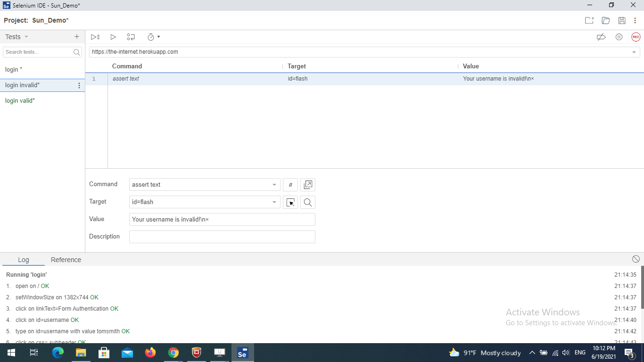The image size is (644, 362).
Task: Click the ENG language indicator
Action: [580, 353]
